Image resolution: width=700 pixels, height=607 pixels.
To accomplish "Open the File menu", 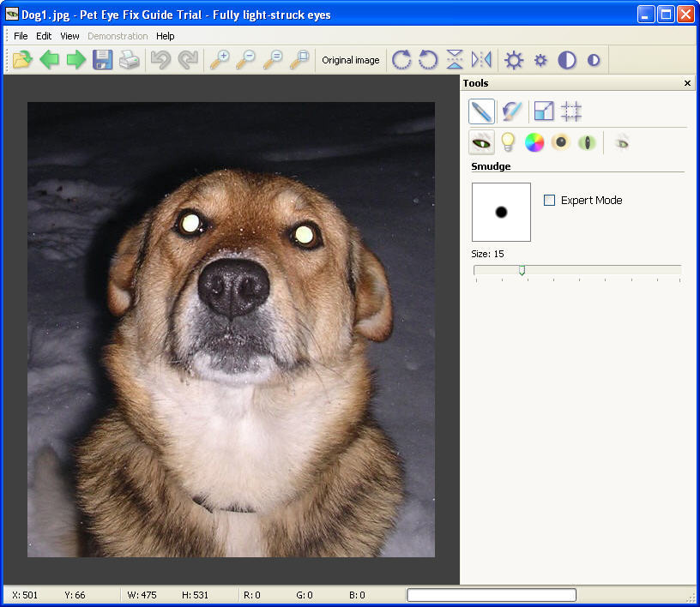I will click(21, 36).
